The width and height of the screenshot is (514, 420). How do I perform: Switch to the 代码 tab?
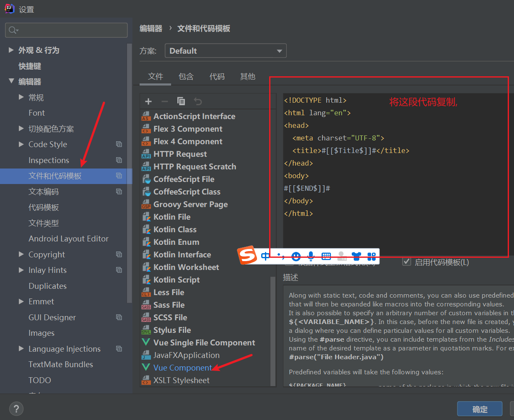tap(217, 76)
